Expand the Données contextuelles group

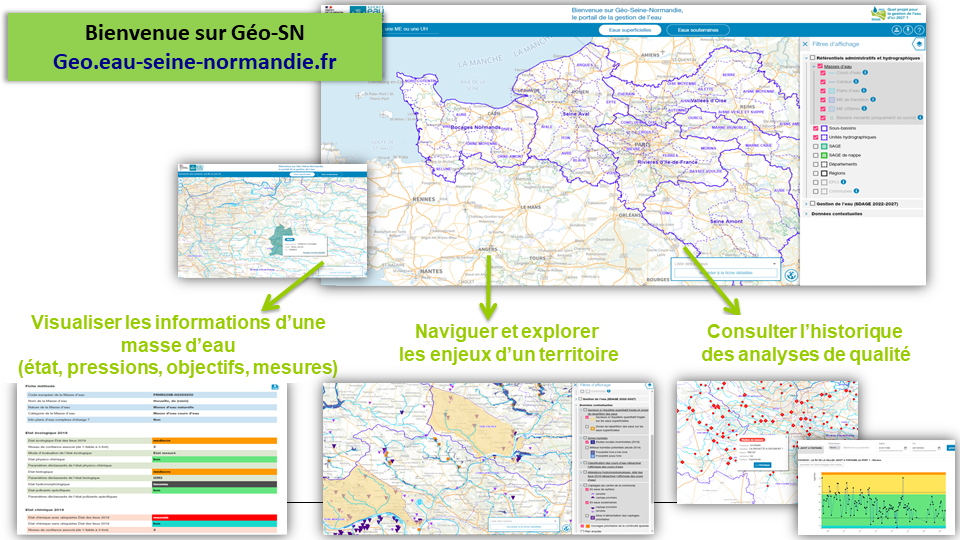coord(806,214)
